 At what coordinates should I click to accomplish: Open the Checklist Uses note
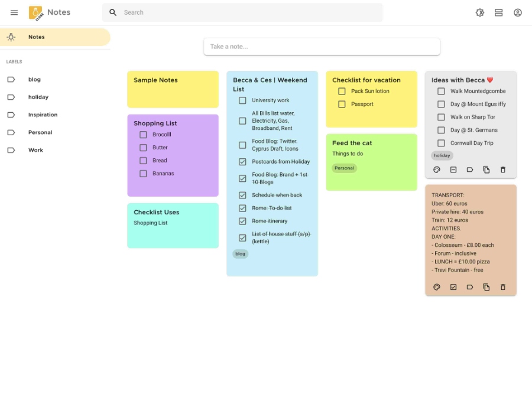point(173,225)
